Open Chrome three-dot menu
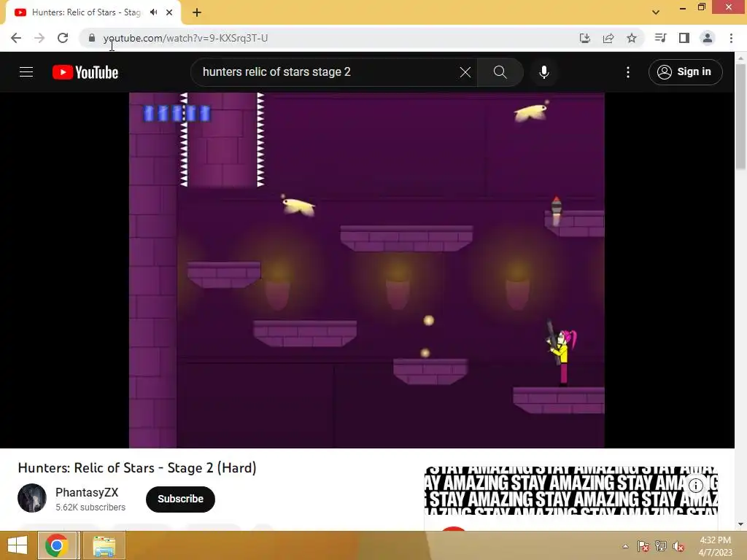747x560 pixels. [x=731, y=38]
